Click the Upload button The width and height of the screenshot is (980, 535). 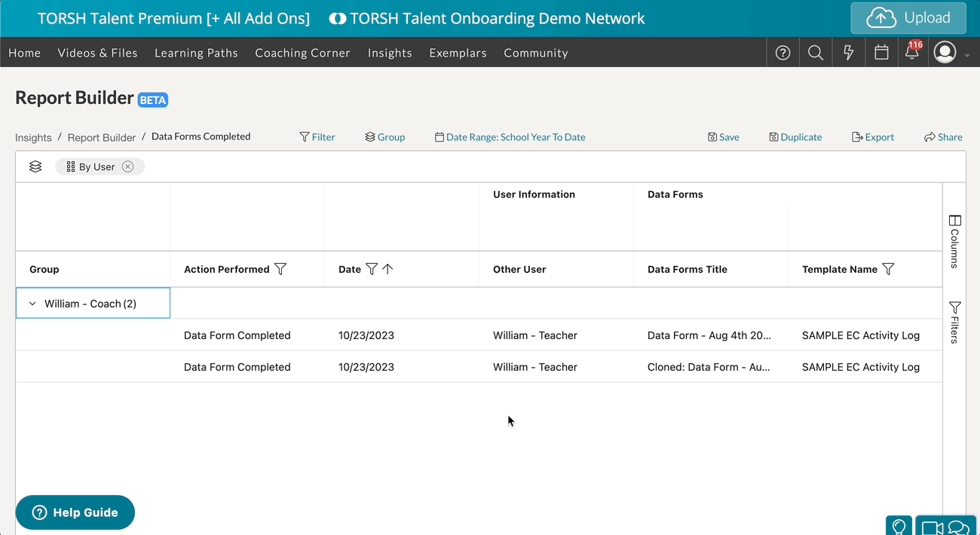point(908,18)
